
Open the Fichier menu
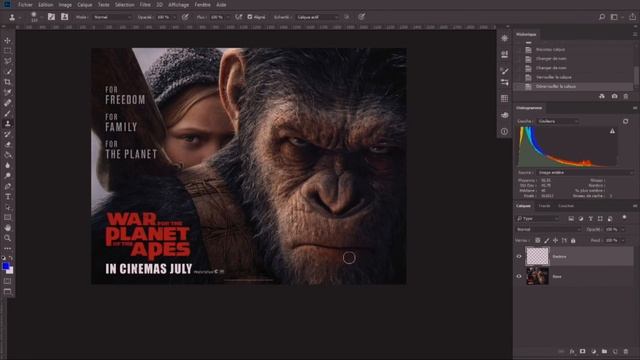25,5
